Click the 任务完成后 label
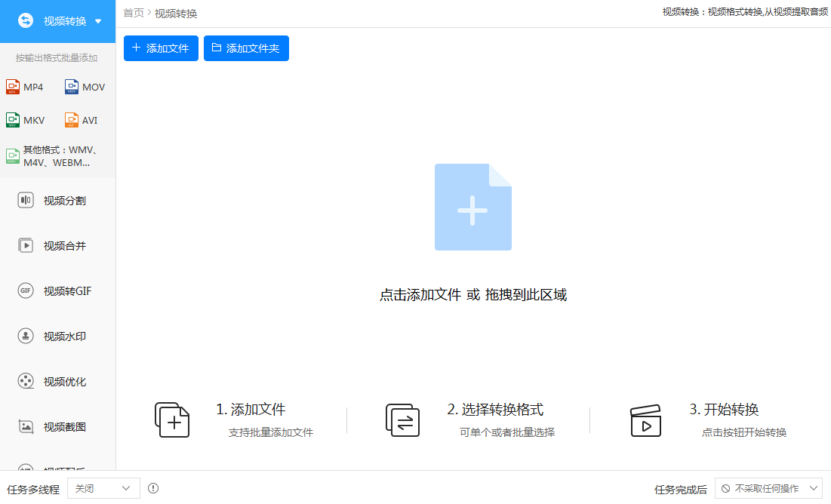This screenshot has width=831, height=504. pyautogui.click(x=681, y=490)
